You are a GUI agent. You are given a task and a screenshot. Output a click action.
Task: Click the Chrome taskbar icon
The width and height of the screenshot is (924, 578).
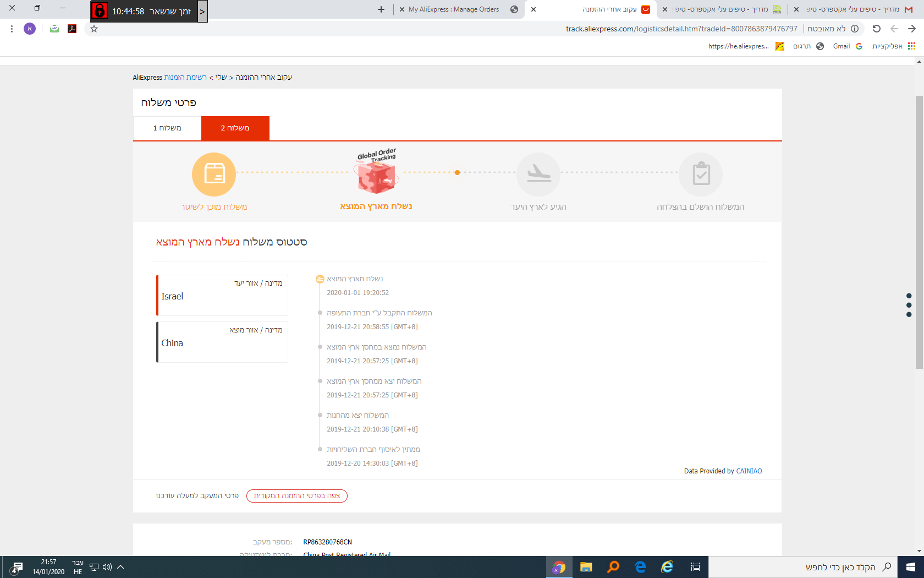pos(559,567)
